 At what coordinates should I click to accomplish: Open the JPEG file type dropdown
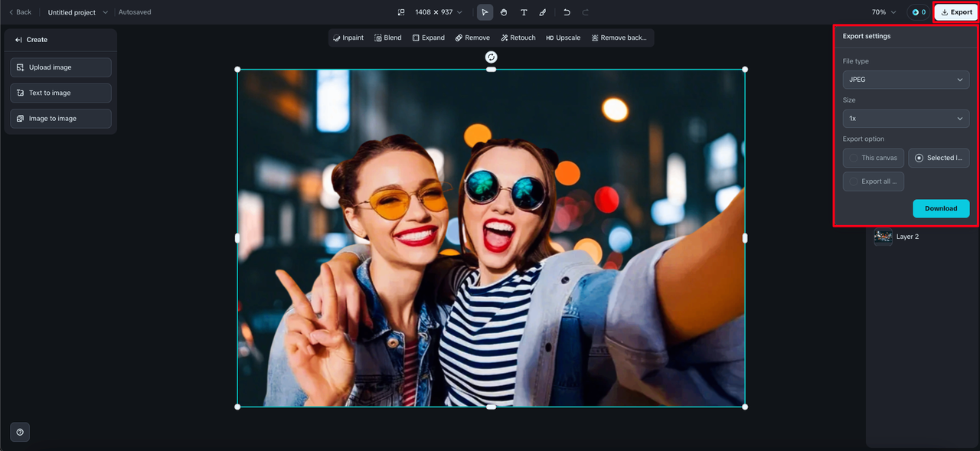click(x=906, y=80)
